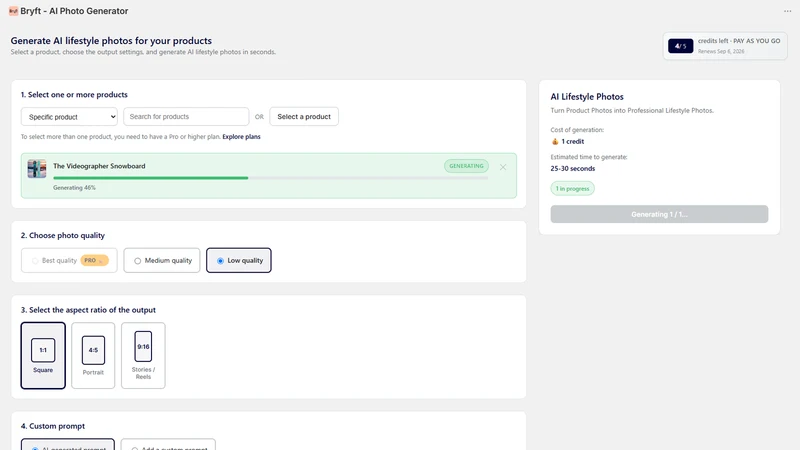The height and width of the screenshot is (450, 800).
Task: Click the 'Renews Sep 6, 2026' text
Action: [721, 51]
